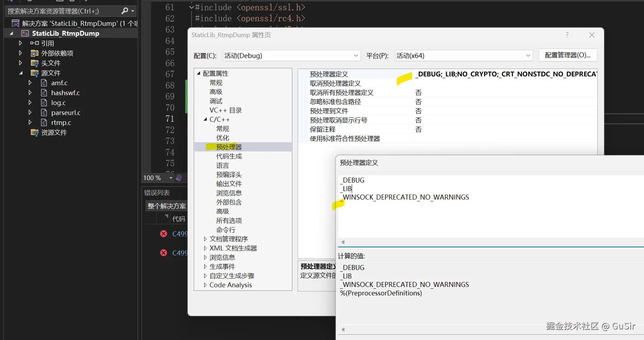Click the 头文件 filter folder icon
This screenshot has width=644, height=340.
(35, 63)
